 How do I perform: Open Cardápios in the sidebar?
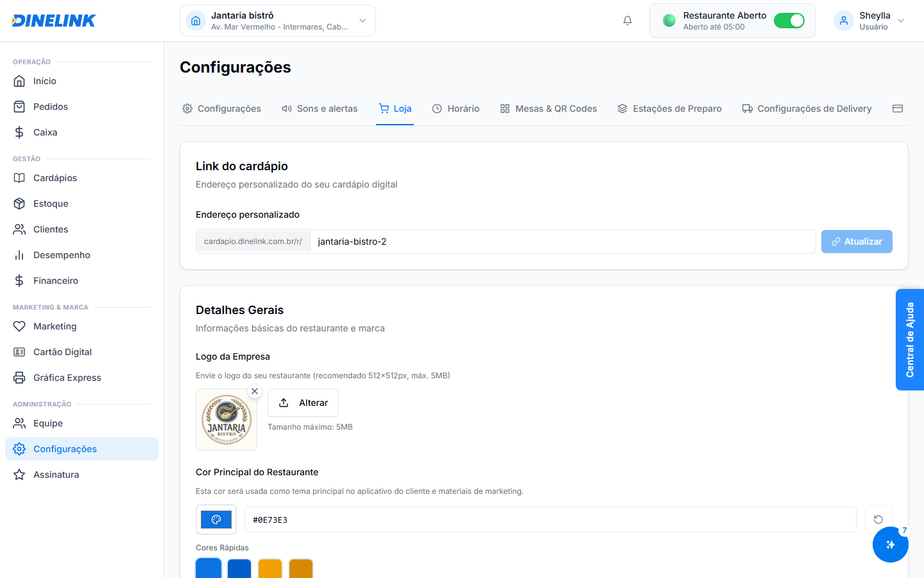coord(81,178)
